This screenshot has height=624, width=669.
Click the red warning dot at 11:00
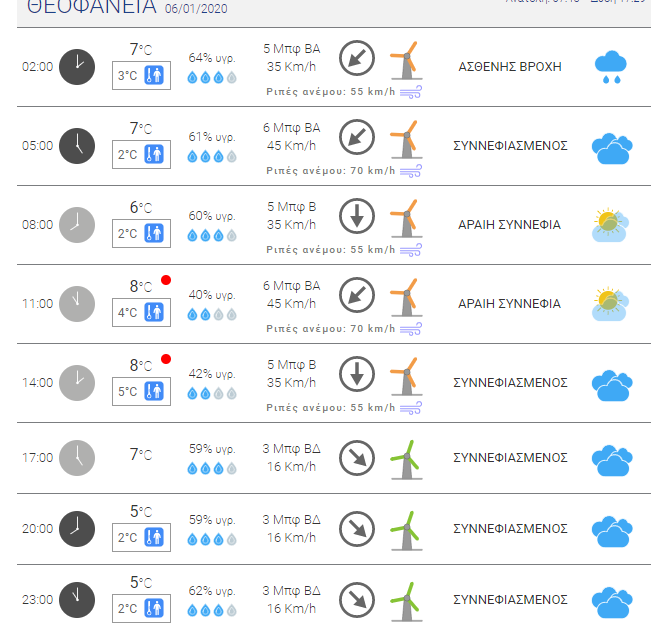166,280
